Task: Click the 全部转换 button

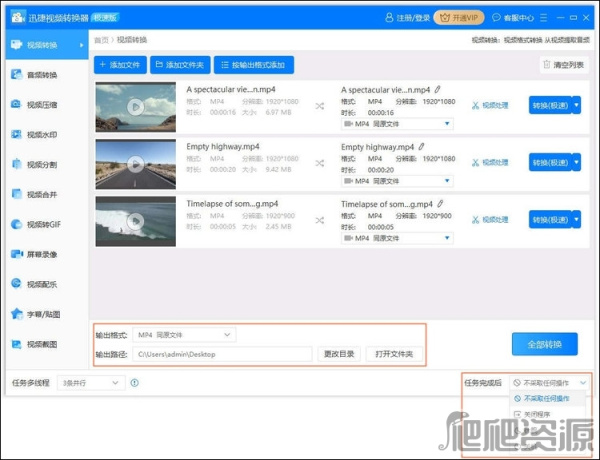Action: [545, 344]
